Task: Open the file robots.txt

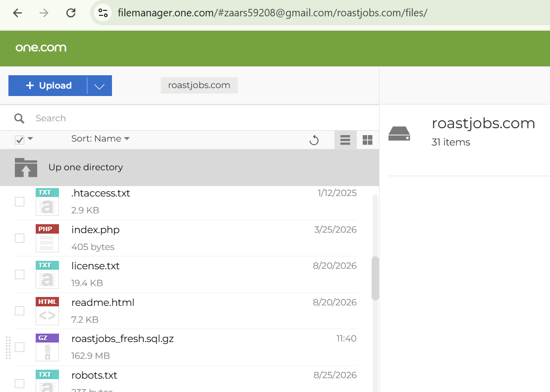Action: point(94,375)
